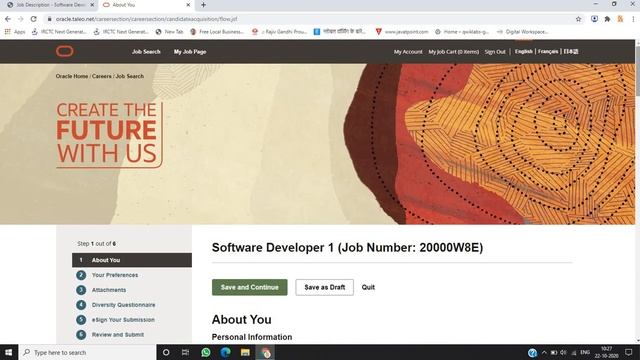This screenshot has height=360, width=640.
Task: Show hidden system tray icons
Action: tap(544, 353)
